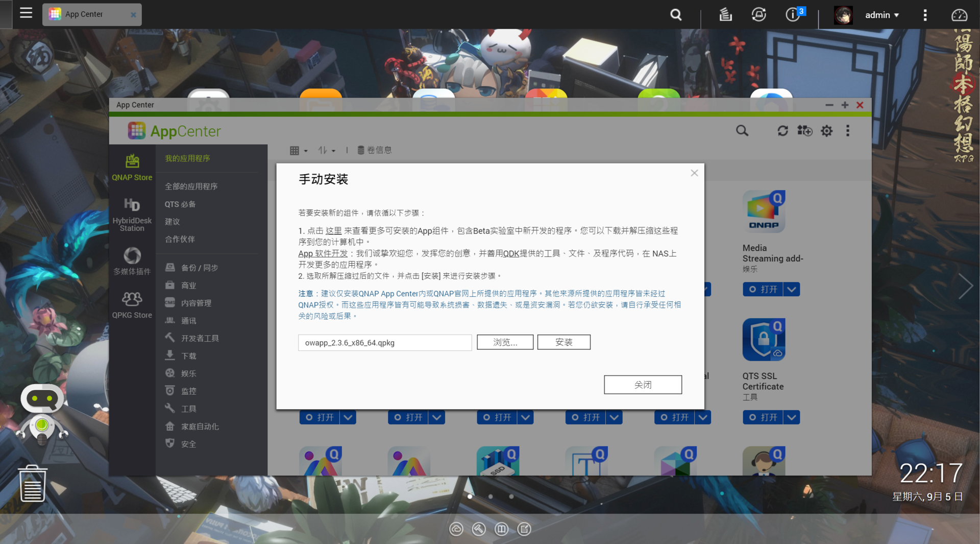The width and height of the screenshot is (980, 544).
Task: Open the background tasks icon in top bar
Action: point(725,15)
